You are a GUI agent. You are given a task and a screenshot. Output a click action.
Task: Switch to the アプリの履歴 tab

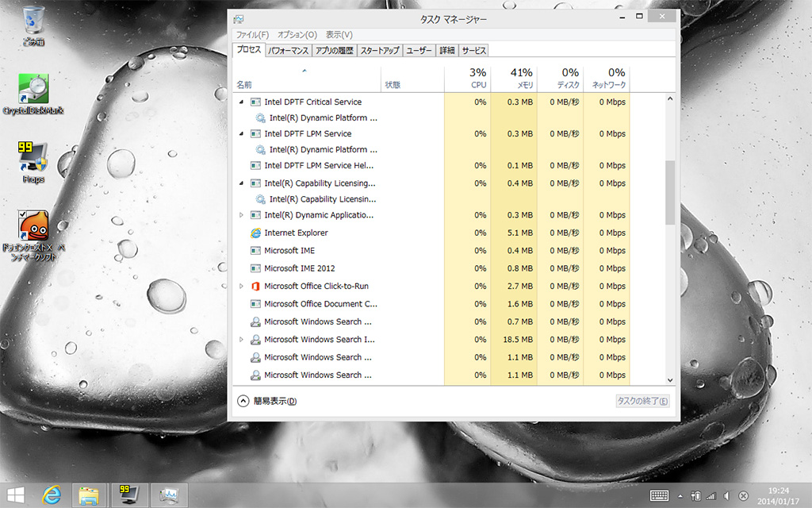click(x=335, y=50)
